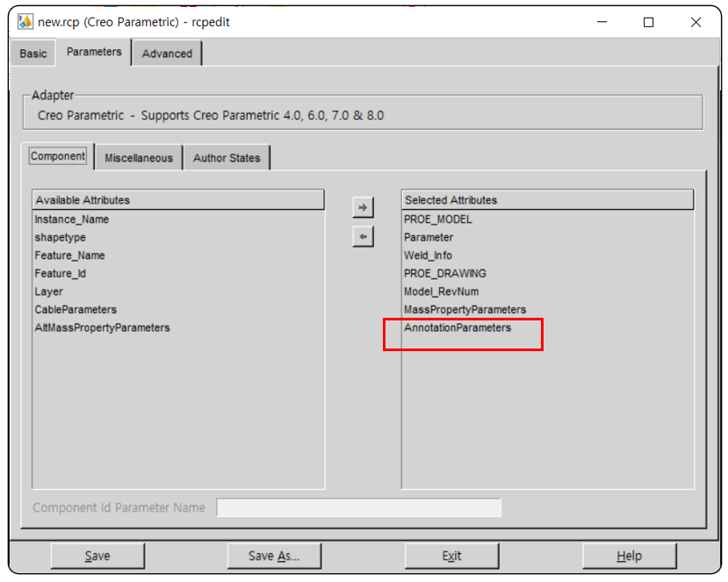Click the rcpedit app icon in title bar
The height and width of the screenshot is (582, 728).
click(25, 21)
